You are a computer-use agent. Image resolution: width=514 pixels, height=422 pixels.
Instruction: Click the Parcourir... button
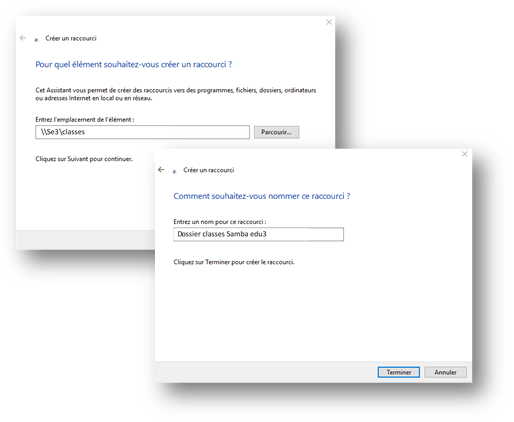tap(276, 132)
